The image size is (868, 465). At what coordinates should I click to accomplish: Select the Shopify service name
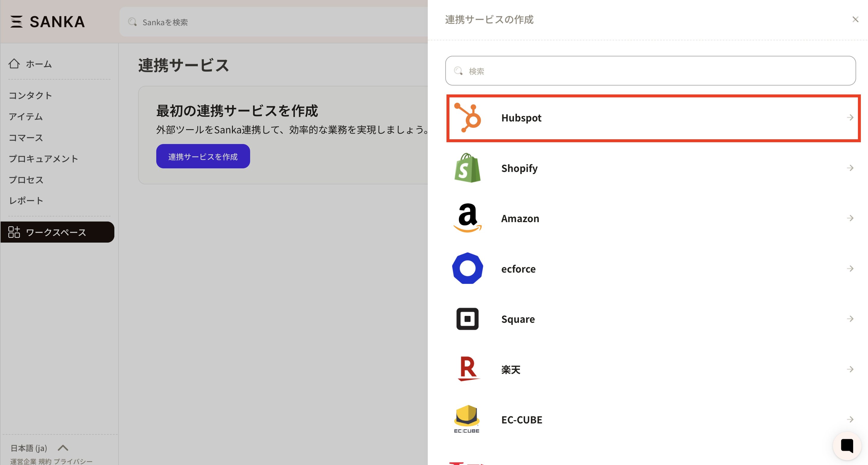(519, 168)
